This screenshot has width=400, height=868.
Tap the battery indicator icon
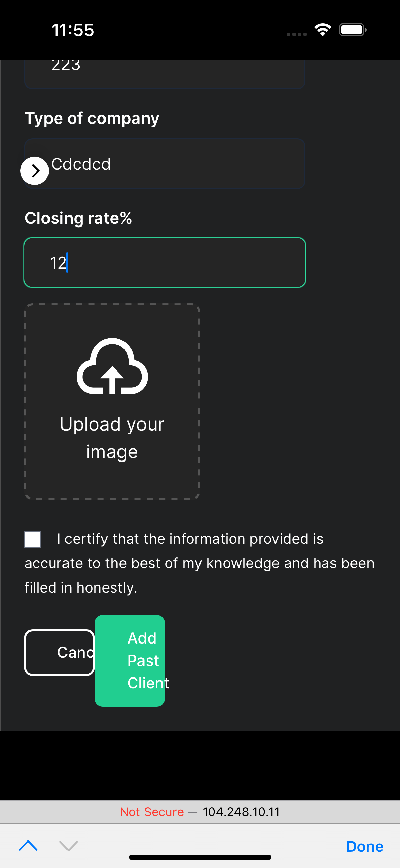click(353, 30)
